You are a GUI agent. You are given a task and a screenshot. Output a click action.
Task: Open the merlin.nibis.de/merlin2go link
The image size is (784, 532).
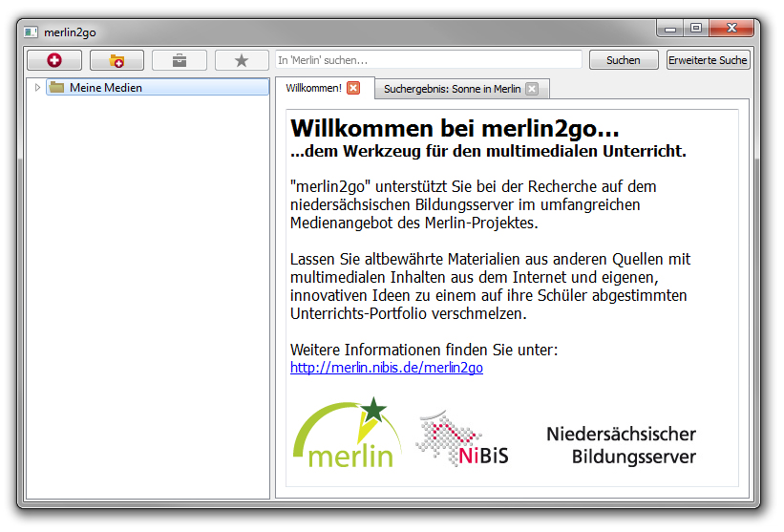(387, 368)
